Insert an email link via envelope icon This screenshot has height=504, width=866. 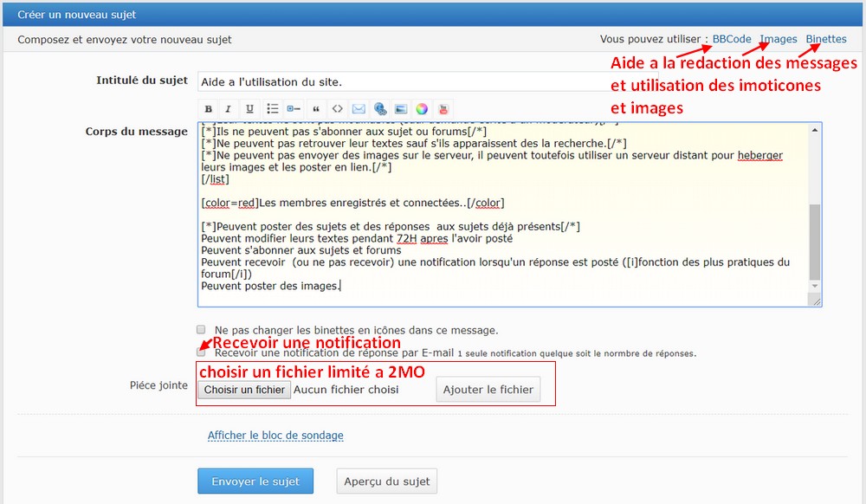tap(359, 109)
